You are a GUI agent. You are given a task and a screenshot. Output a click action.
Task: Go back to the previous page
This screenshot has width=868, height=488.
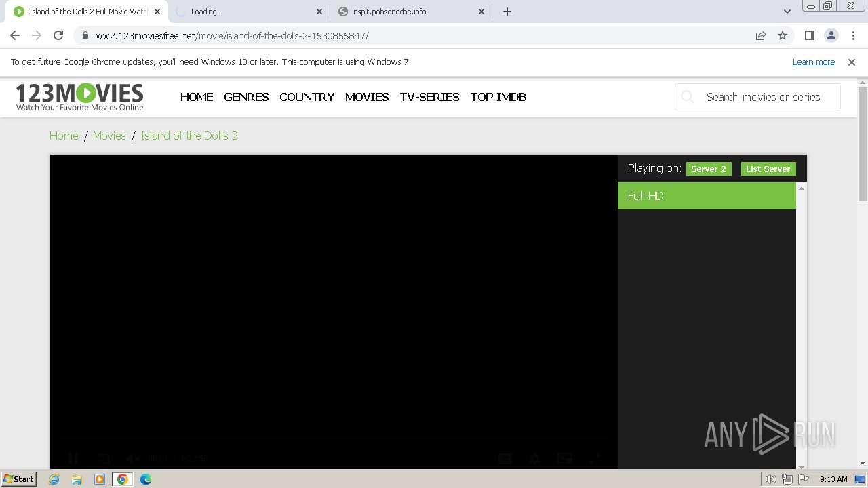pyautogui.click(x=15, y=35)
